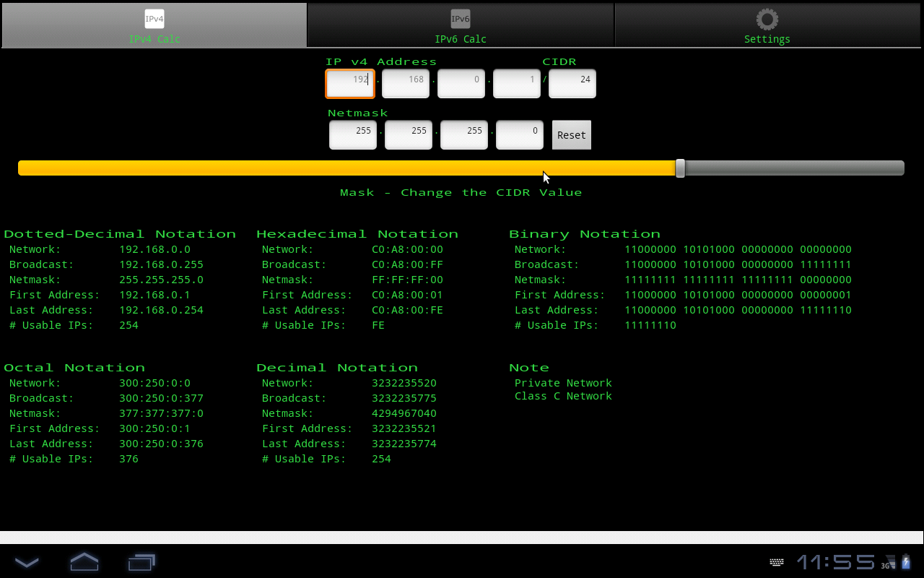The width and height of the screenshot is (924, 578).
Task: Edit the CIDR value field showing 24
Action: coord(572,83)
